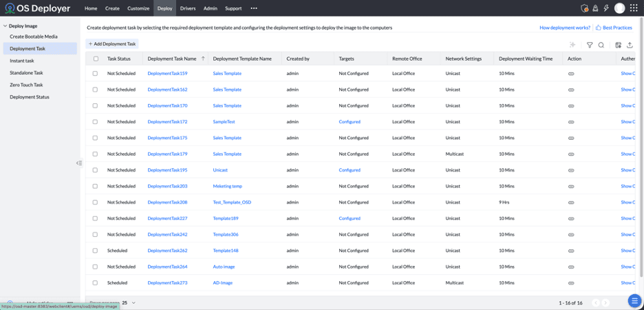Open the blue floating menu button

point(634,300)
